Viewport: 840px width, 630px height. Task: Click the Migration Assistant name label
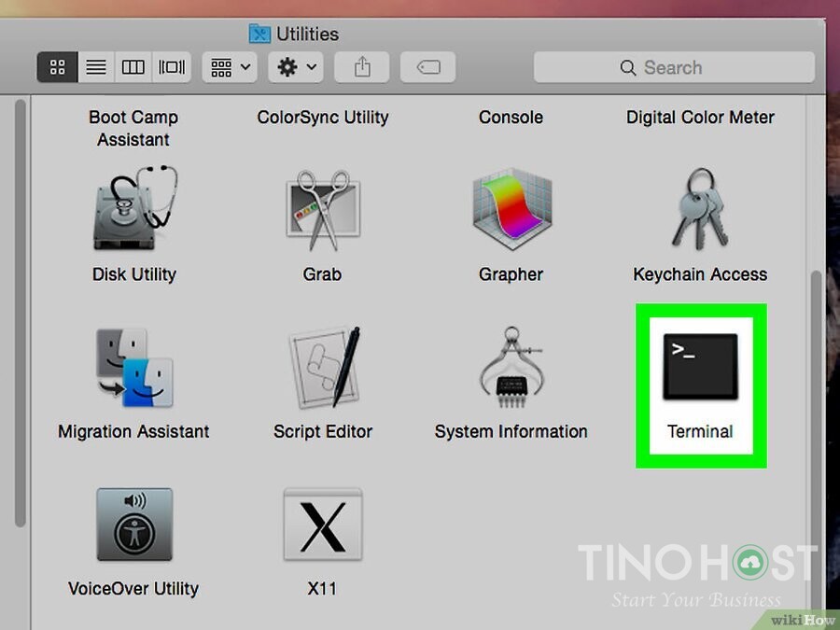tap(133, 432)
